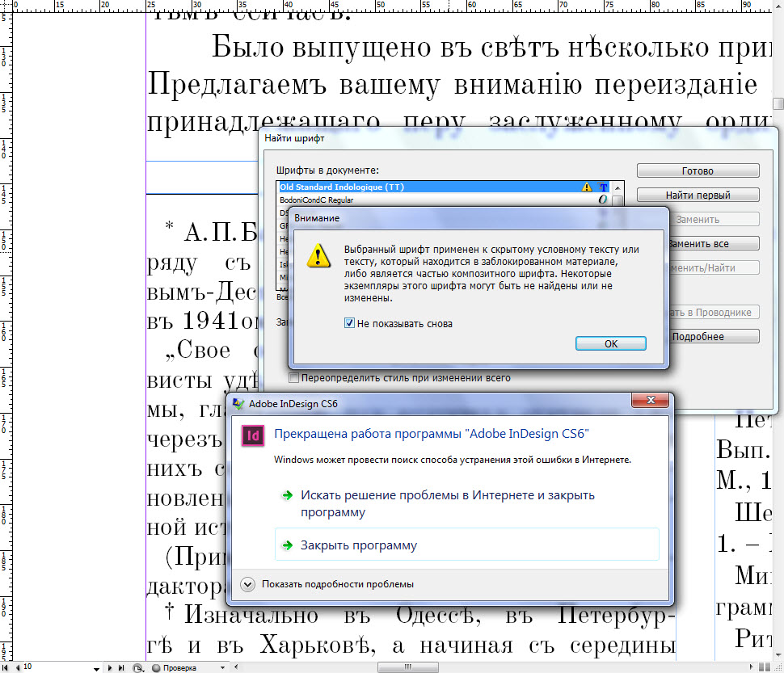This screenshot has height=673, width=784.
Task: Click the horizontal scrollbar right arrow
Action: [752, 667]
